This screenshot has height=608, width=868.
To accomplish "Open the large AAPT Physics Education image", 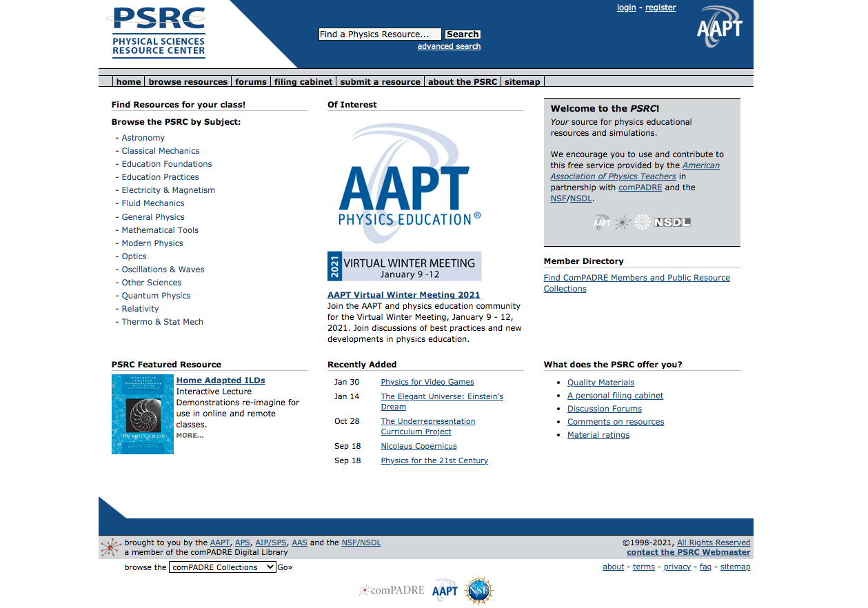I will [410, 184].
